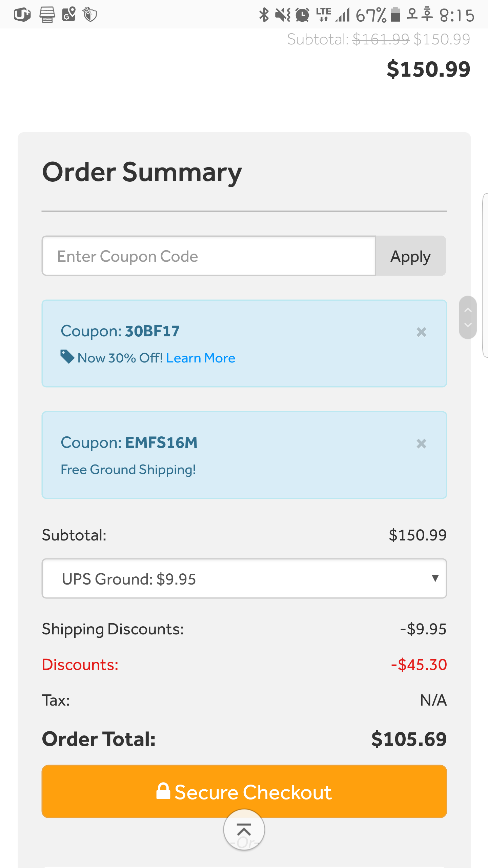
Task: Tap the touch shield notification icon
Action: coord(90,15)
